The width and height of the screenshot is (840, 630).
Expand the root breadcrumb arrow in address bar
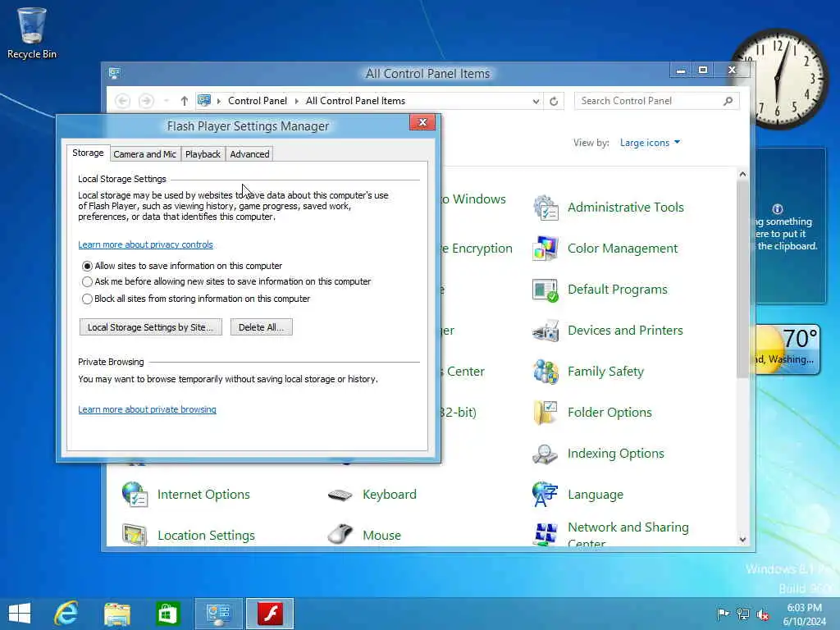(x=218, y=101)
